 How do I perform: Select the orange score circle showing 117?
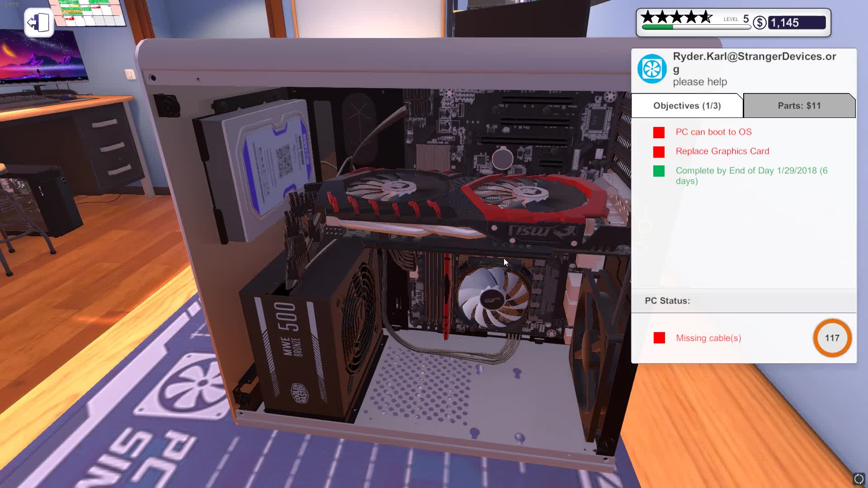point(832,338)
